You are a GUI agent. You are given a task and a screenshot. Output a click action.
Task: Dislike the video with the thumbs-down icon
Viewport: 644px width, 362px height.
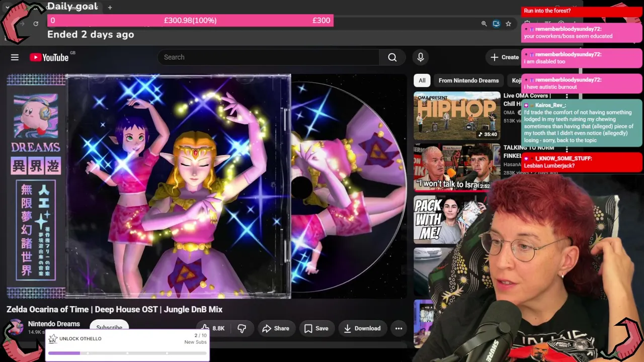click(242, 328)
